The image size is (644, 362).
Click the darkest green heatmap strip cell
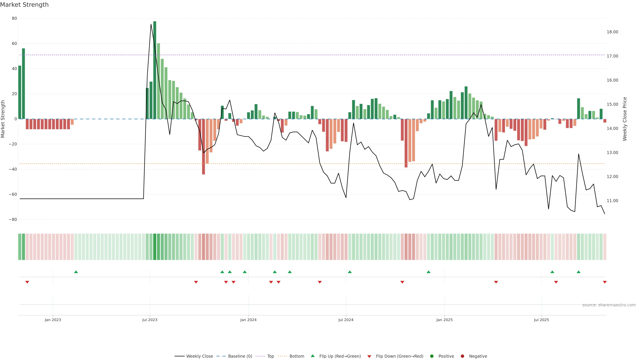155,247
